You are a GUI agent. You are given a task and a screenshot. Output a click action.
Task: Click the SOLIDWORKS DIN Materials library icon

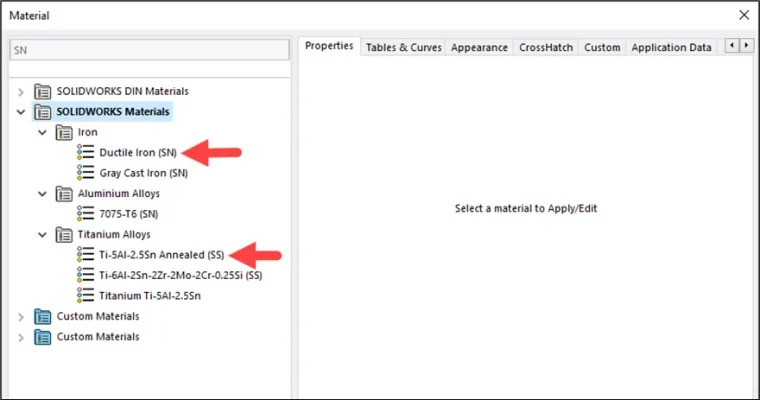tap(42, 91)
